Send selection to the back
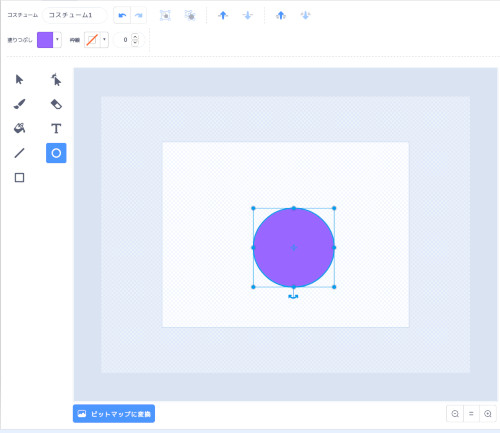 (x=305, y=15)
